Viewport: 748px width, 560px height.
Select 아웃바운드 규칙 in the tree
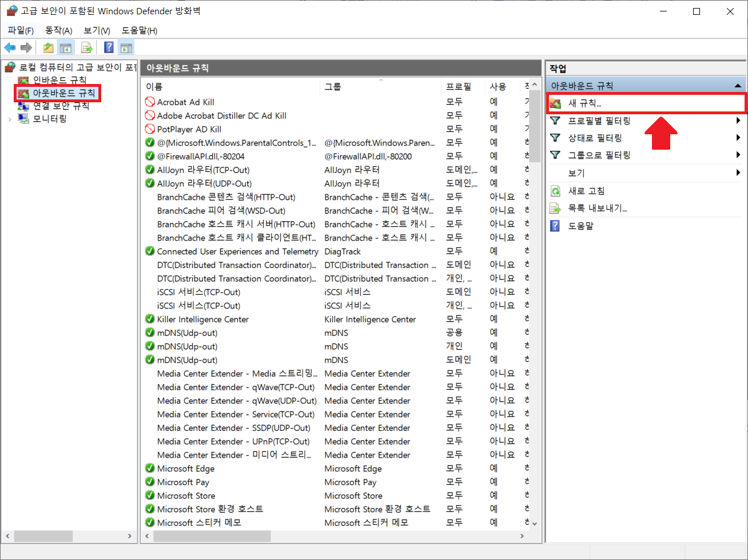point(64,93)
